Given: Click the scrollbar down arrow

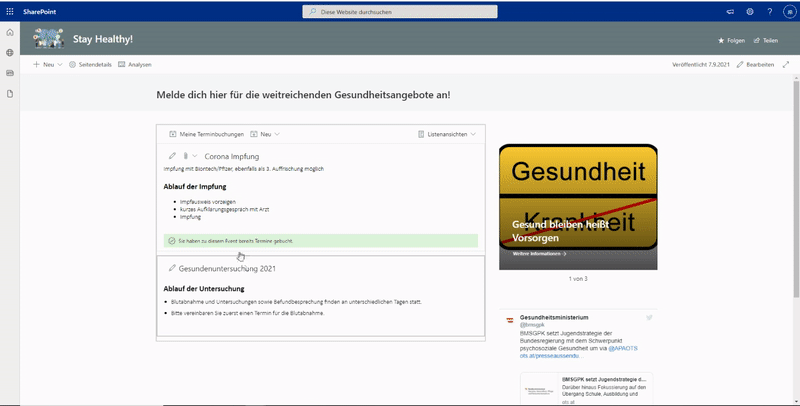Looking at the screenshot, I should (x=796, y=402).
